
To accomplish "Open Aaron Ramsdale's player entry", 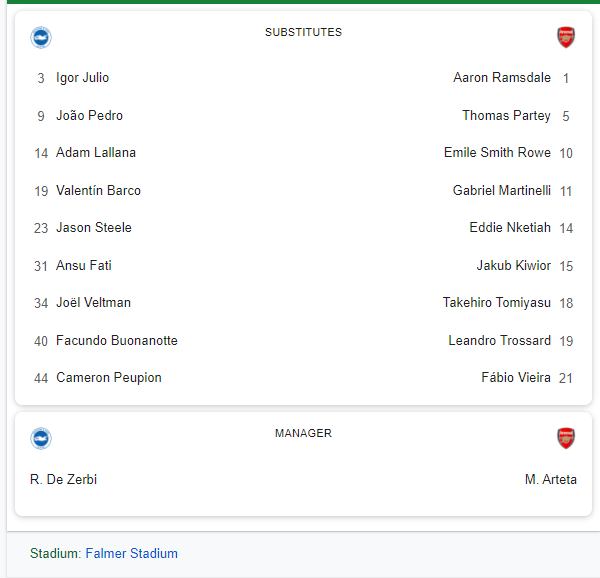I will point(502,78).
